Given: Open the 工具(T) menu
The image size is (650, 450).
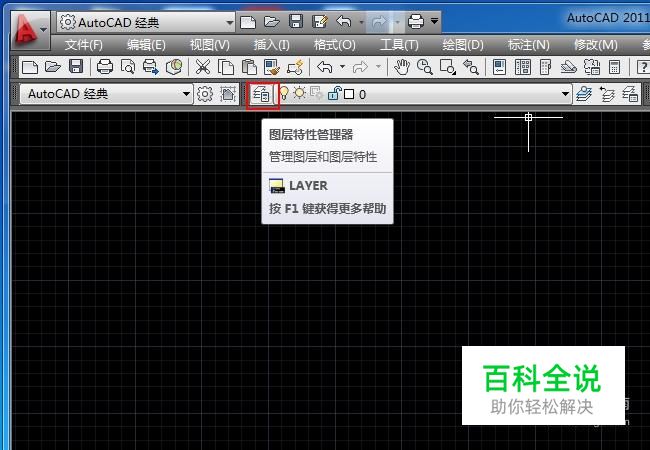Looking at the screenshot, I should [399, 45].
